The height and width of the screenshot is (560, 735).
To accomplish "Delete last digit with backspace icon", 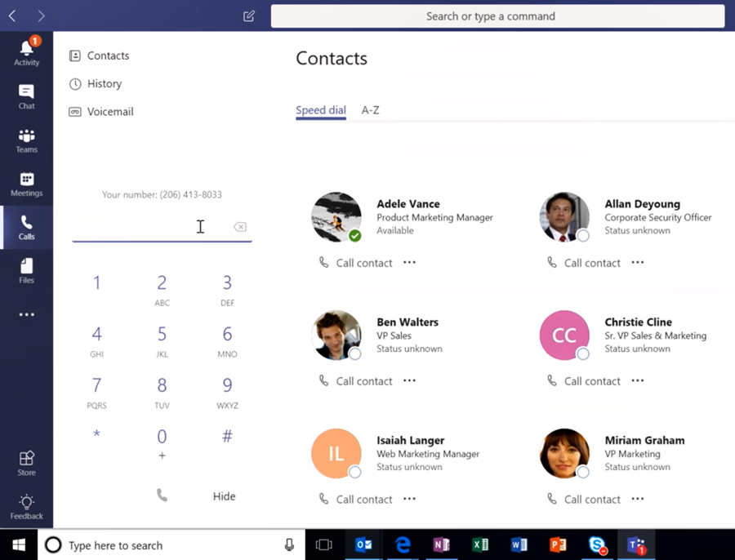I will (x=239, y=227).
